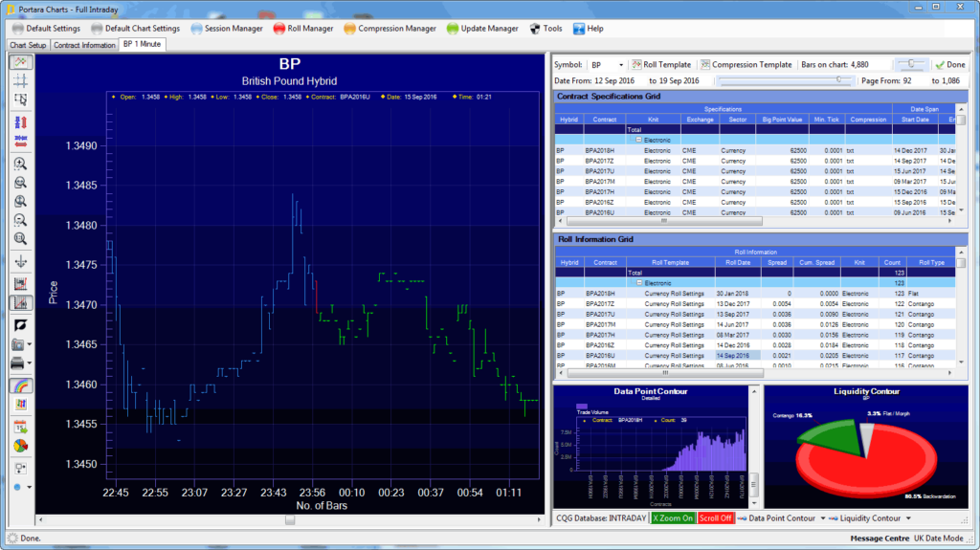Click the second magnifier icon in left toolbar
The height and width of the screenshot is (550, 980).
(x=21, y=183)
